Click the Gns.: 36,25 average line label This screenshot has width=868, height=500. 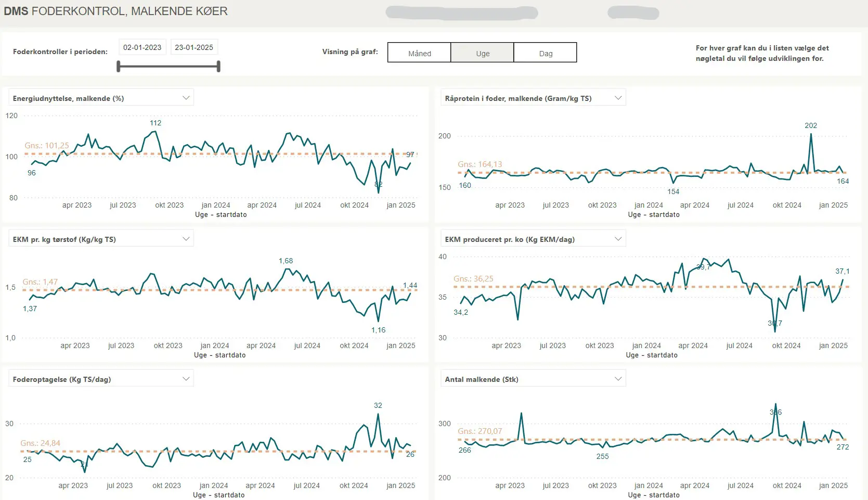[x=473, y=279]
